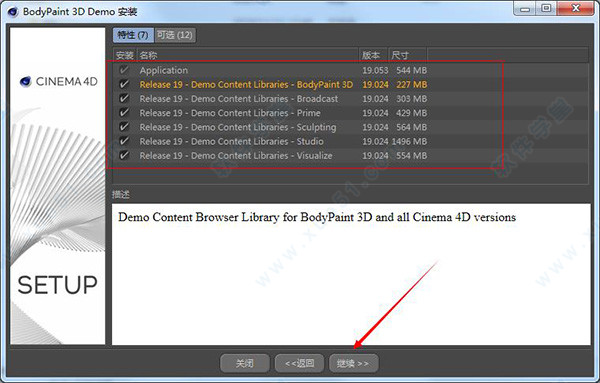
Task: Uncheck BodyPaint 3D content library checkbox
Action: pos(124,84)
